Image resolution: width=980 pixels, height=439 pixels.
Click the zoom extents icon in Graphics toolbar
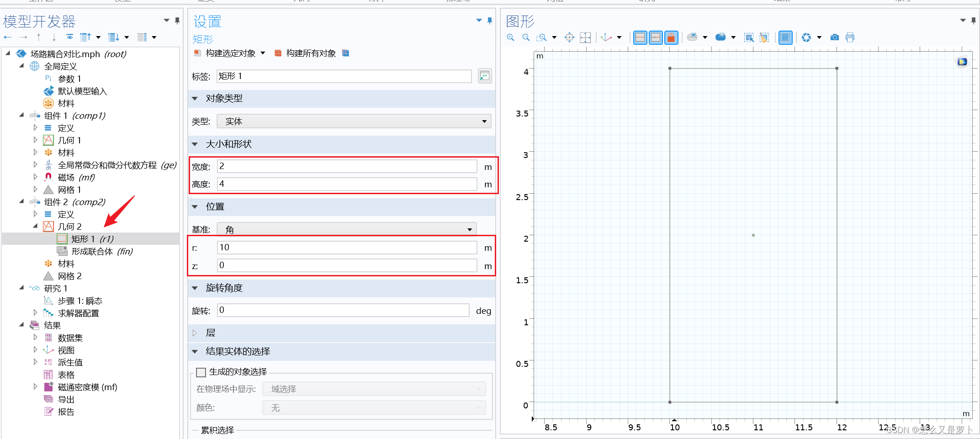585,37
